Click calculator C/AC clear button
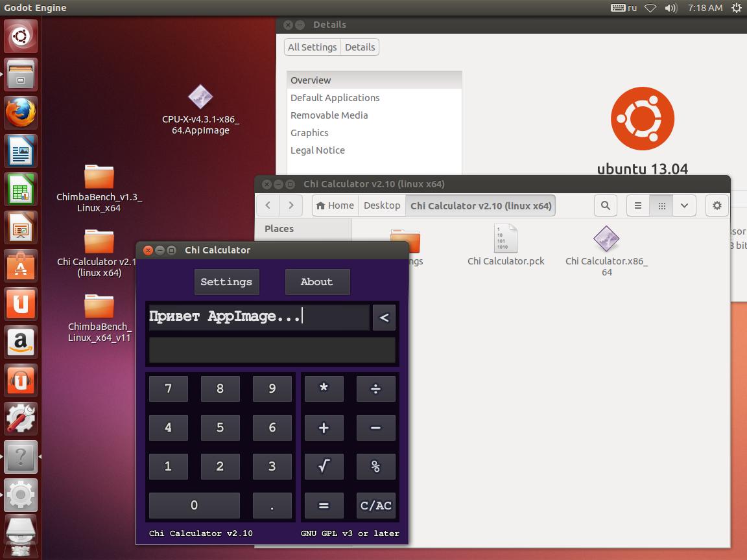Image resolution: width=747 pixels, height=560 pixels. [376, 506]
